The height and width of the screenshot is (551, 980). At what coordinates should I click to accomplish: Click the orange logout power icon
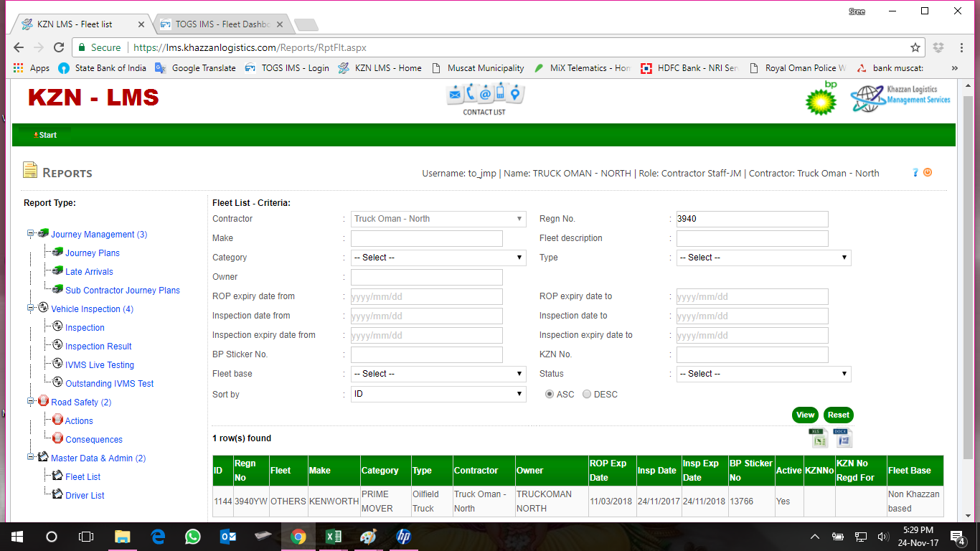click(x=928, y=172)
